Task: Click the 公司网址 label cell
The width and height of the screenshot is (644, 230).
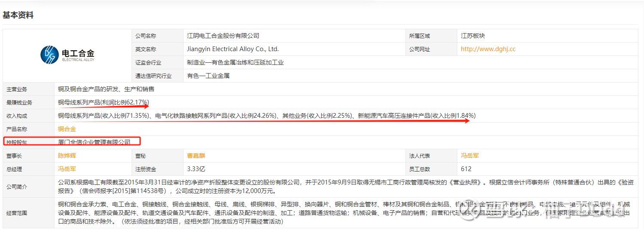Action: (x=431, y=49)
